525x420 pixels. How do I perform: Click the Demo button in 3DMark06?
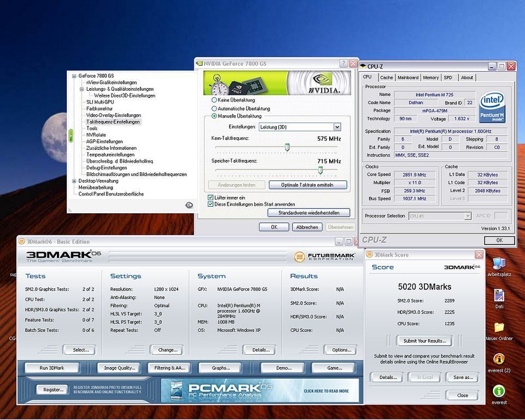(x=284, y=367)
